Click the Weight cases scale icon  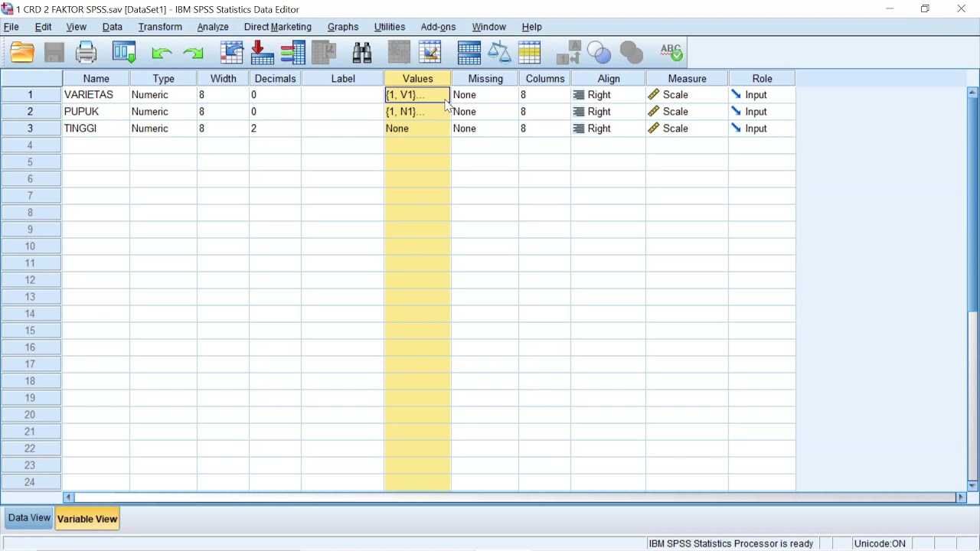[x=499, y=53]
